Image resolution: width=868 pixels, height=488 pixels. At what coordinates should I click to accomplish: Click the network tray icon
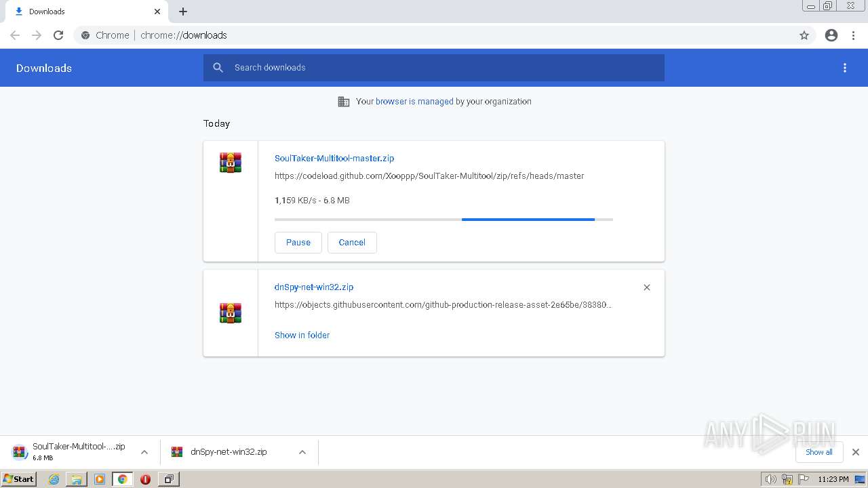coord(787,479)
